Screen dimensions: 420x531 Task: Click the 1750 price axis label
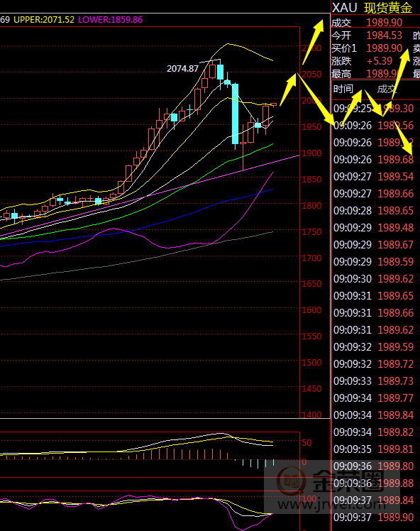pyautogui.click(x=311, y=232)
